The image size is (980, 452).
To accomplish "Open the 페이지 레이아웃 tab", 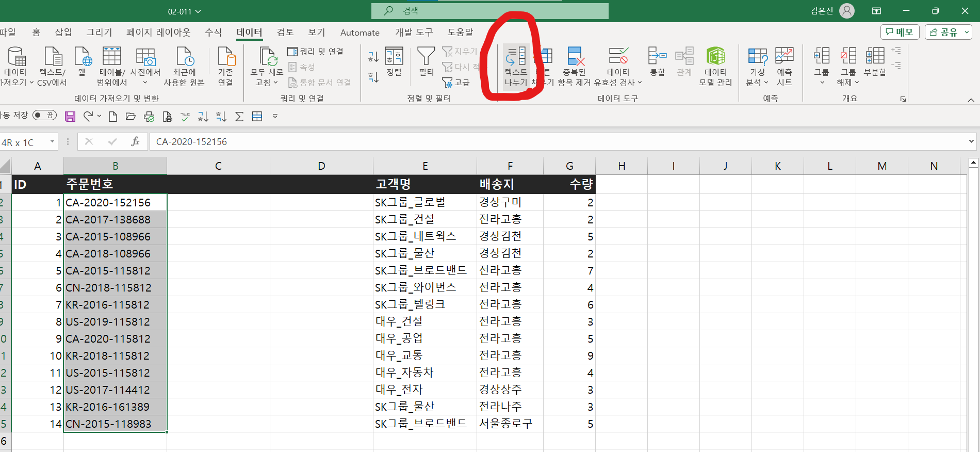I will pyautogui.click(x=158, y=32).
